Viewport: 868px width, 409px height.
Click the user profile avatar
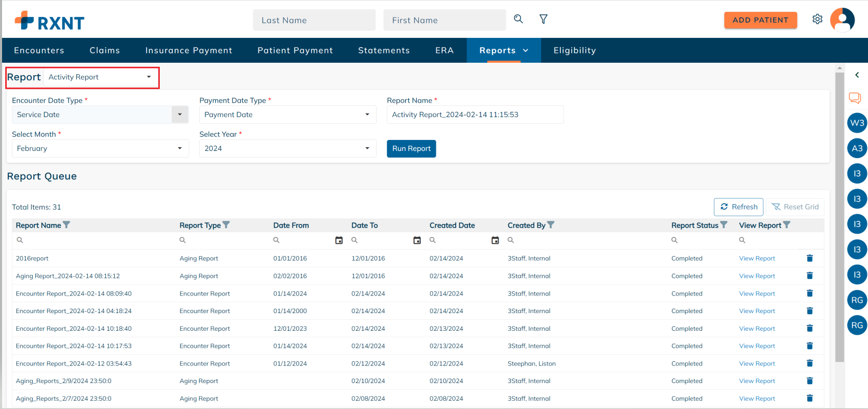(x=842, y=20)
